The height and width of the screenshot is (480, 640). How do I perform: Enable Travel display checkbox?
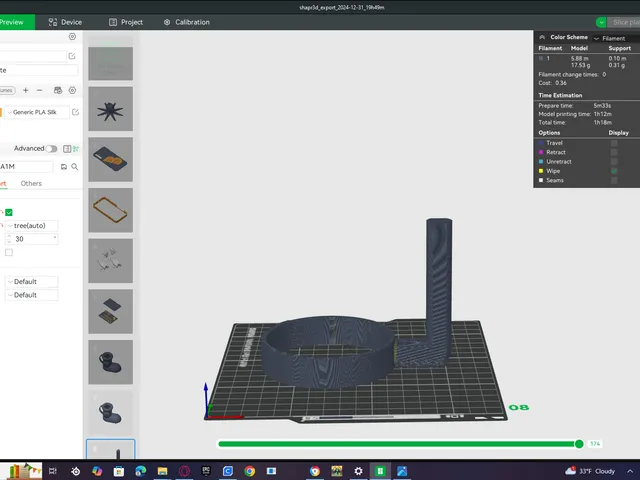tap(614, 143)
